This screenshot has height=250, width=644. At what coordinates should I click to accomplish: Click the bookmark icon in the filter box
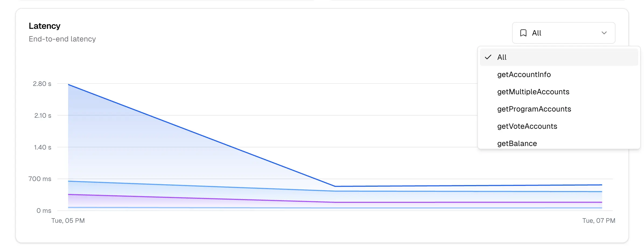[523, 33]
